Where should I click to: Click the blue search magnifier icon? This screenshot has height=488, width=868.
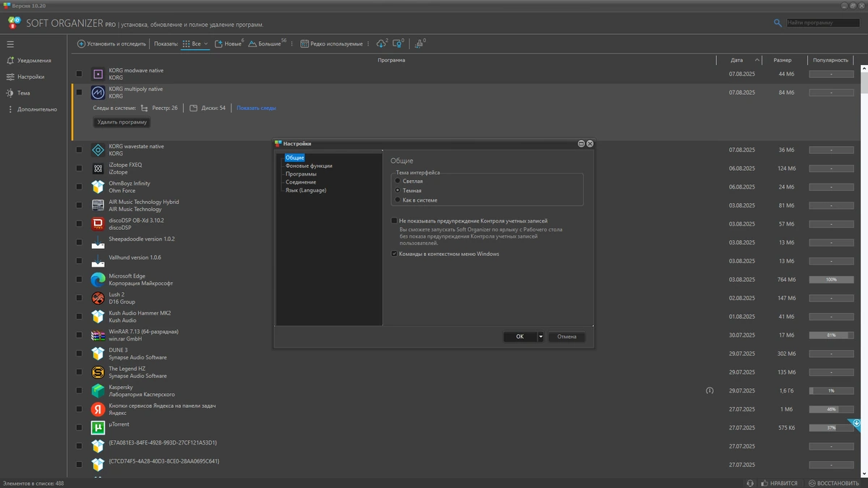(778, 23)
